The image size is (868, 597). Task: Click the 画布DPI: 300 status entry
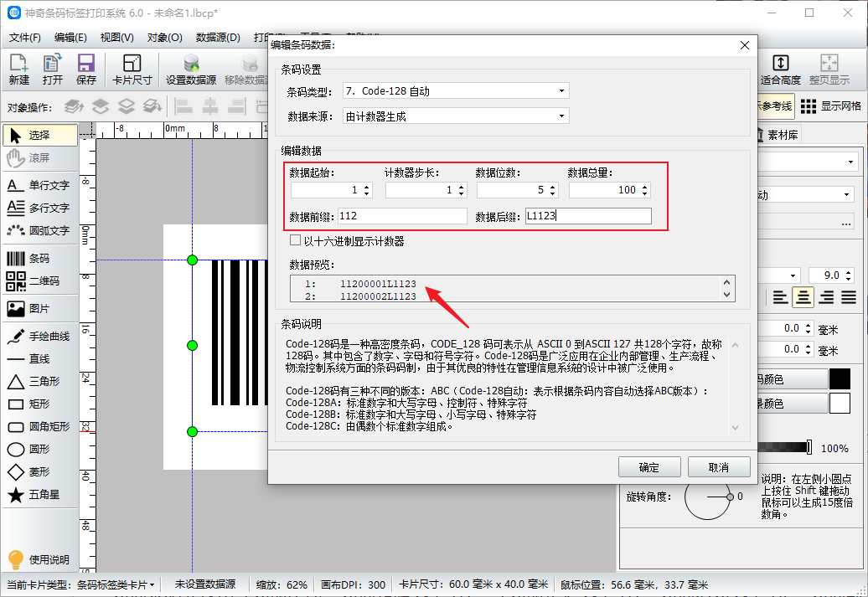coord(354,584)
